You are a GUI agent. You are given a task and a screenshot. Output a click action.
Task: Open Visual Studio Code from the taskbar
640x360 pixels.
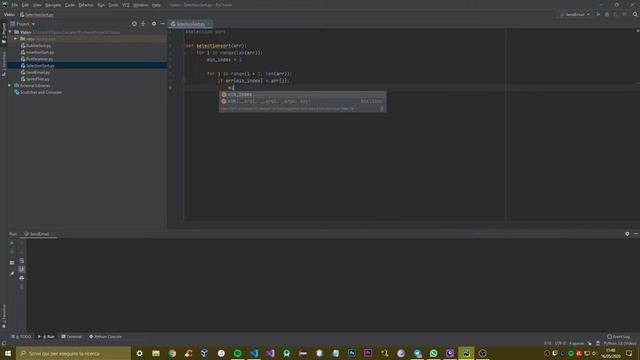point(254,353)
